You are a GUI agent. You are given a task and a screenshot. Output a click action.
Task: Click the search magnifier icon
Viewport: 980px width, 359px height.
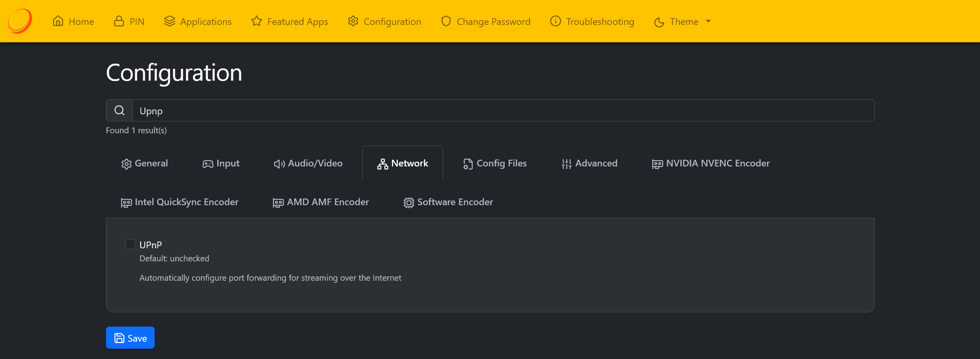tap(119, 110)
